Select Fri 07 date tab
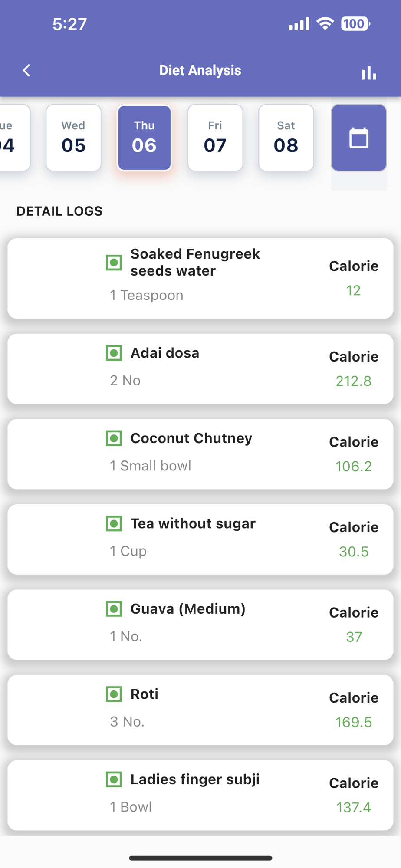401x868 pixels. [x=215, y=138]
